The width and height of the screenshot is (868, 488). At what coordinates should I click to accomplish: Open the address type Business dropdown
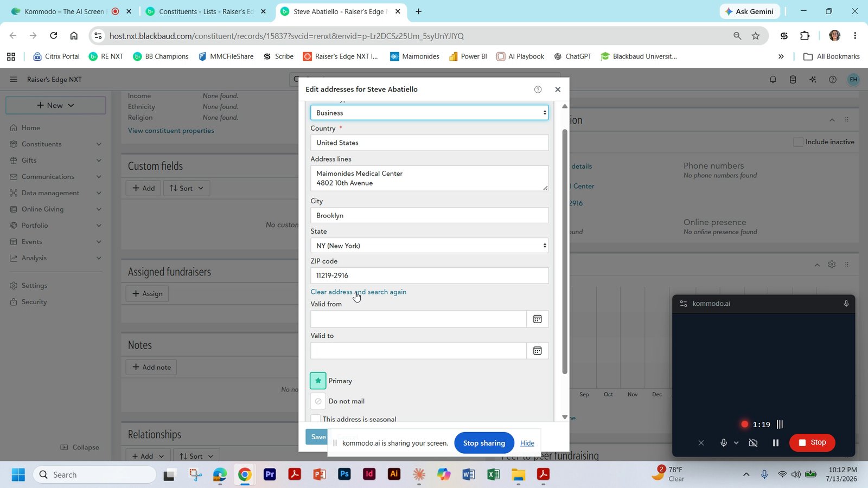coord(429,113)
